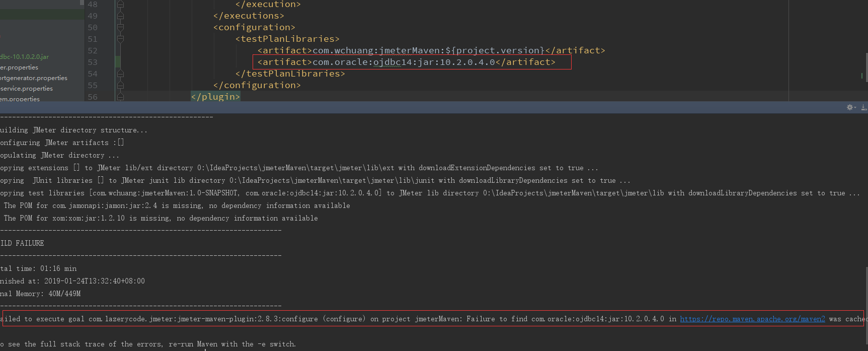Click the 'Building JMeter directory structure' line
868x351 pixels.
pos(74,130)
